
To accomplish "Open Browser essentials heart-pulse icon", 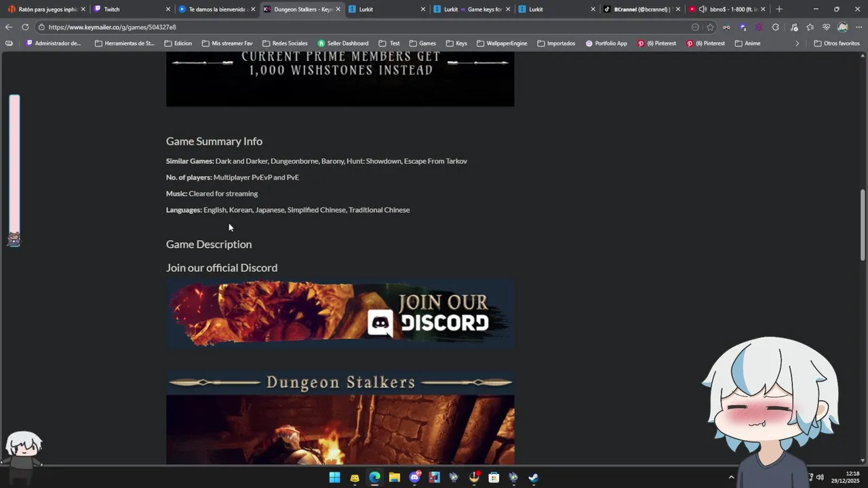I will point(826,27).
